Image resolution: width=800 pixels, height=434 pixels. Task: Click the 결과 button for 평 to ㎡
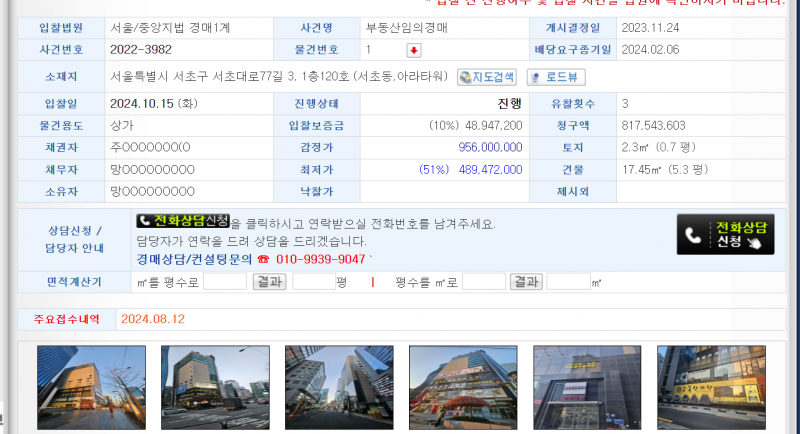(x=526, y=282)
